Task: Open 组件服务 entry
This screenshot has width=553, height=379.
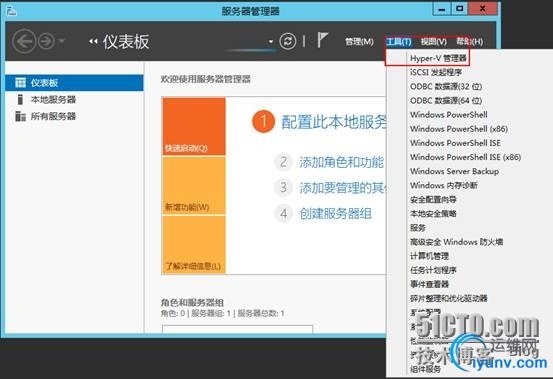Action: point(425,369)
